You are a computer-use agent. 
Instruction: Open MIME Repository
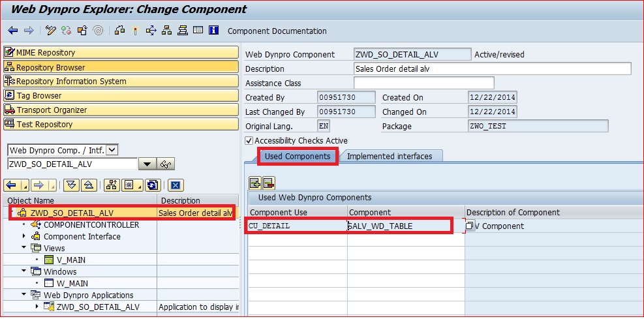[x=121, y=53]
